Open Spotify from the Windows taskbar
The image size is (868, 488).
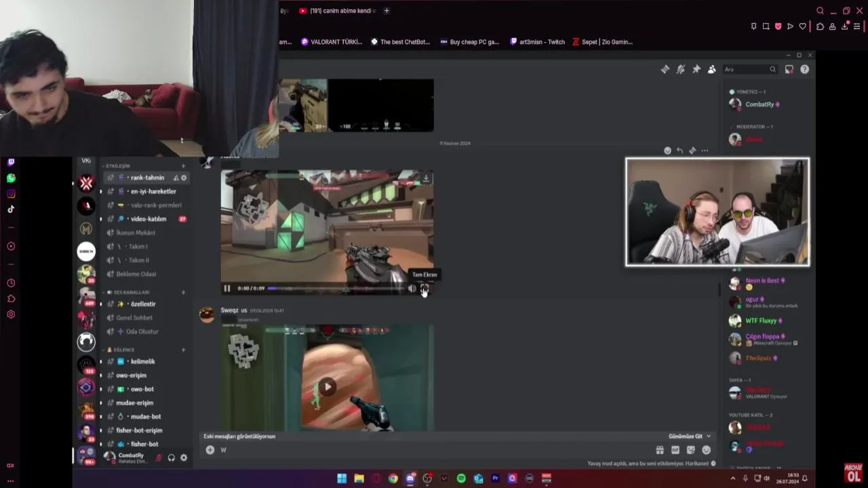click(461, 479)
